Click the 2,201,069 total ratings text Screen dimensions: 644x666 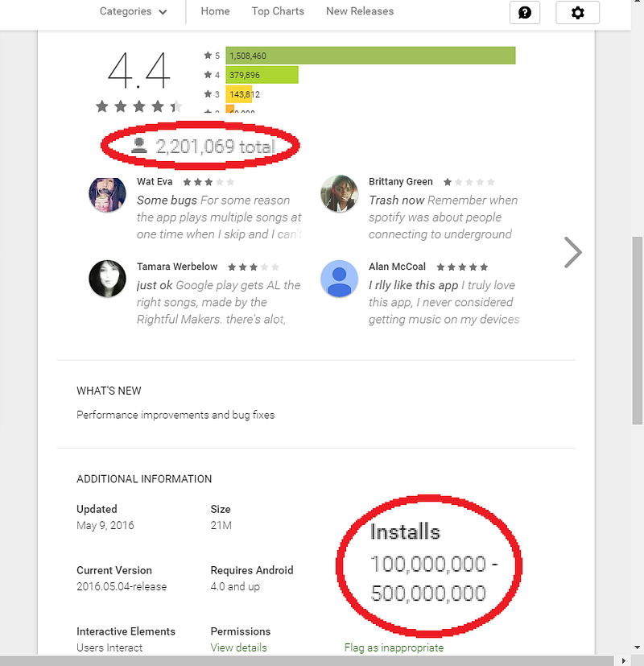pyautogui.click(x=216, y=147)
